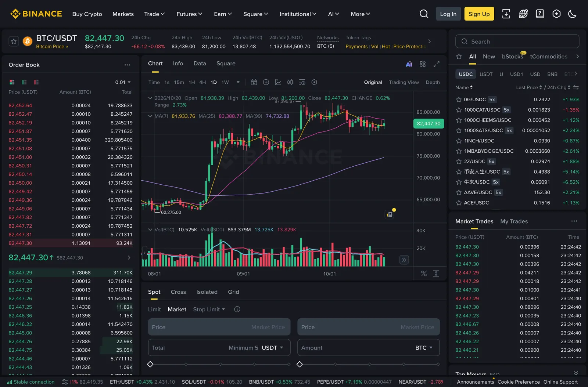Open the My Trades tab
This screenshot has height=387, width=588.
point(514,221)
